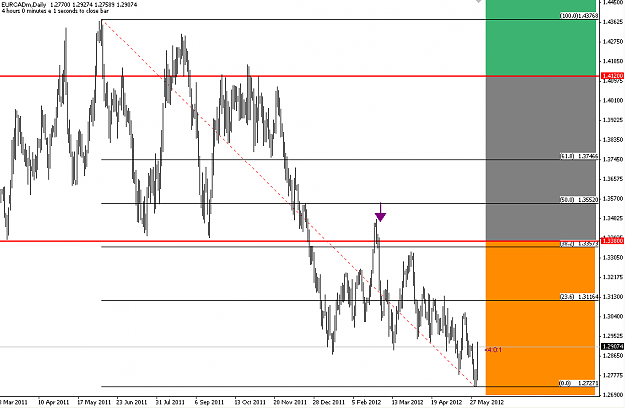The image size is (625, 408).
Task: Click the 1.32175 price scale label
Action: [x=613, y=277]
